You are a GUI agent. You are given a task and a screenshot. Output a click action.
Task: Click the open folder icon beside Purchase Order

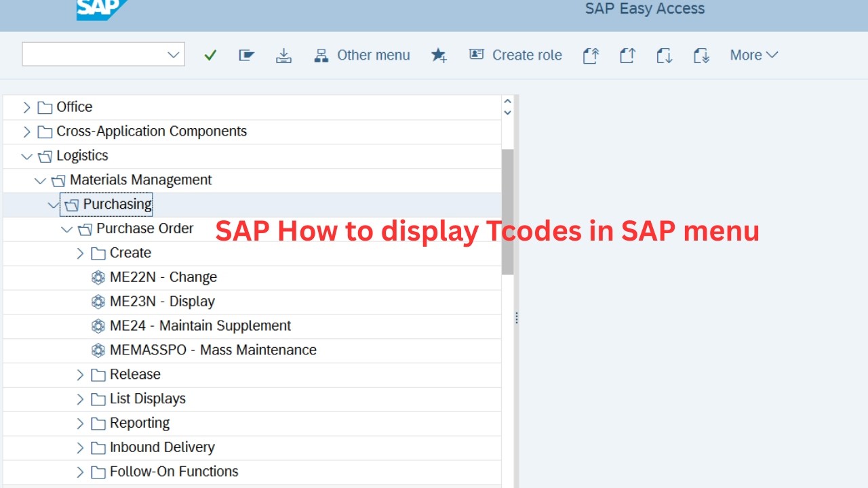coord(85,230)
